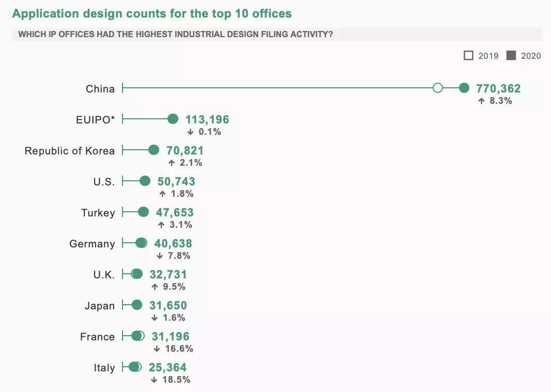The image size is (551, 392).
Task: Click the Turkey data point
Action: point(143,212)
